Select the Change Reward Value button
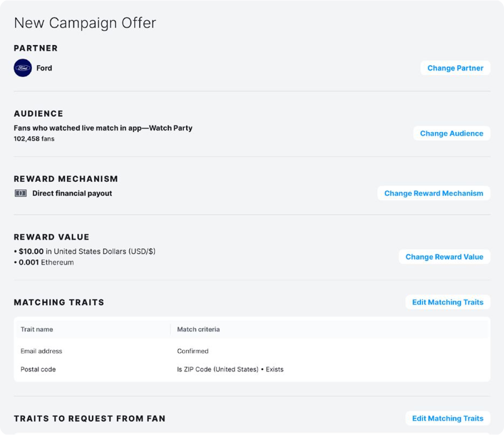Image resolution: width=504 pixels, height=435 pixels. click(444, 257)
